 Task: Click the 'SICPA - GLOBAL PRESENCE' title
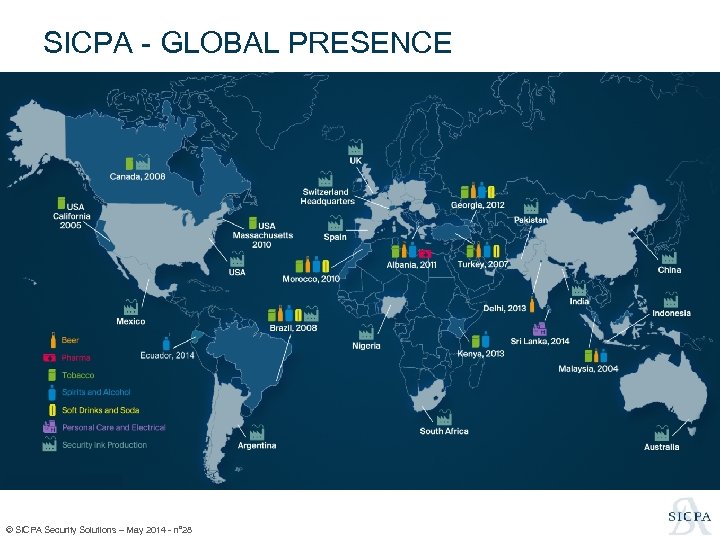(x=248, y=42)
